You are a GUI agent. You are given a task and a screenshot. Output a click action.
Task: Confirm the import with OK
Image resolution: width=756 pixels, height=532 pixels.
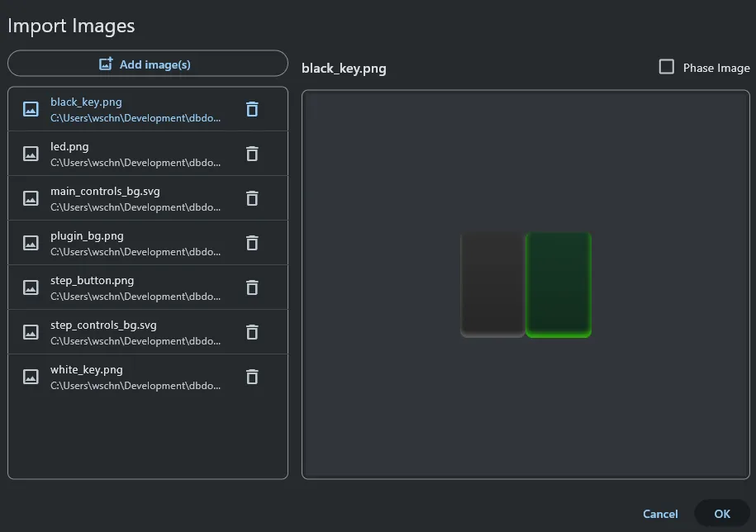[x=722, y=514]
